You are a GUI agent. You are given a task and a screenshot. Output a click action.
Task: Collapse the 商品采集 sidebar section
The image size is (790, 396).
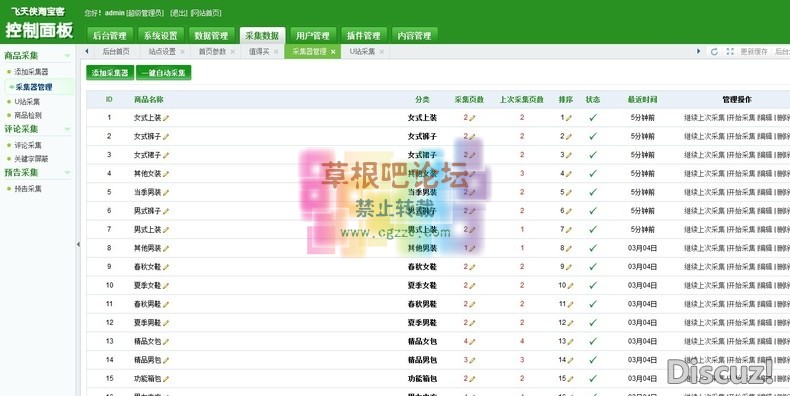[67, 56]
